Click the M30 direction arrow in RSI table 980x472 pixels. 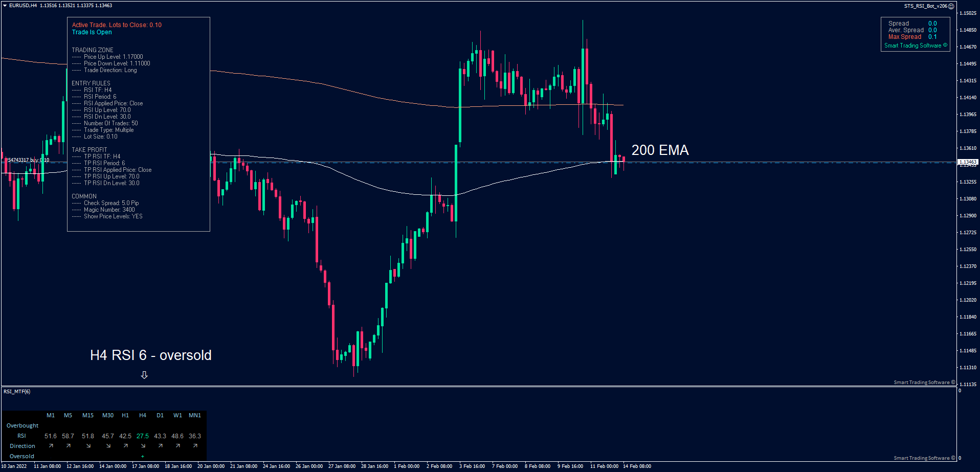(x=108, y=446)
